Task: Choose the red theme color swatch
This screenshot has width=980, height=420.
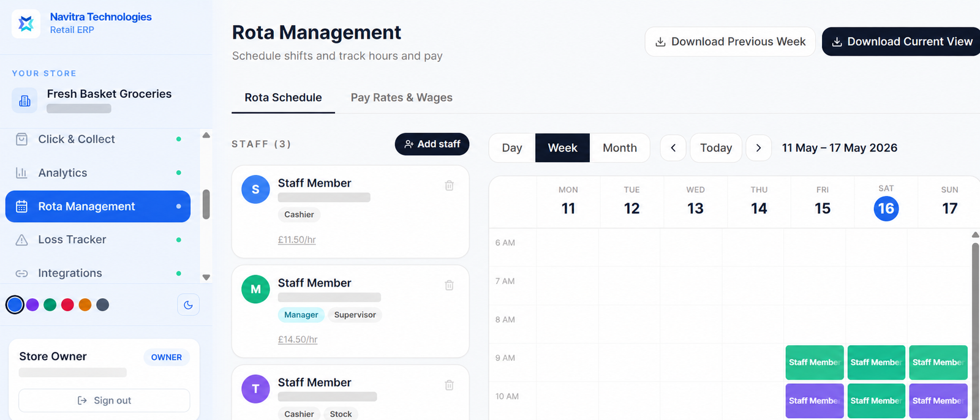Action: point(67,304)
